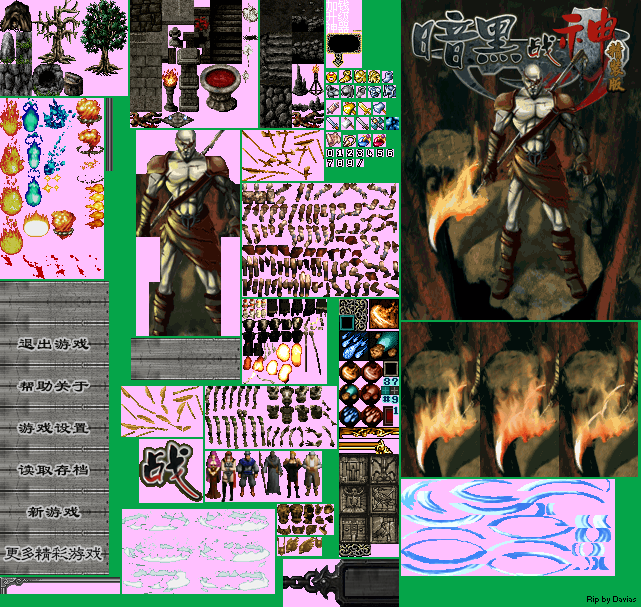Select the rolled scroll item icon
The width and height of the screenshot is (641, 607).
point(334,108)
